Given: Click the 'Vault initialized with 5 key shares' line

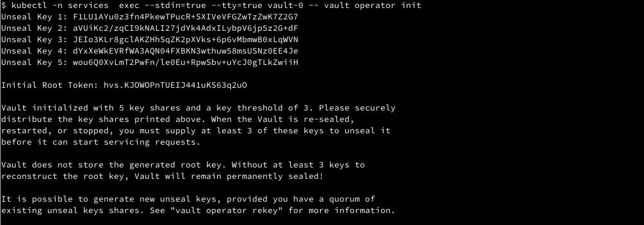Looking at the screenshot, I should click(198, 108).
